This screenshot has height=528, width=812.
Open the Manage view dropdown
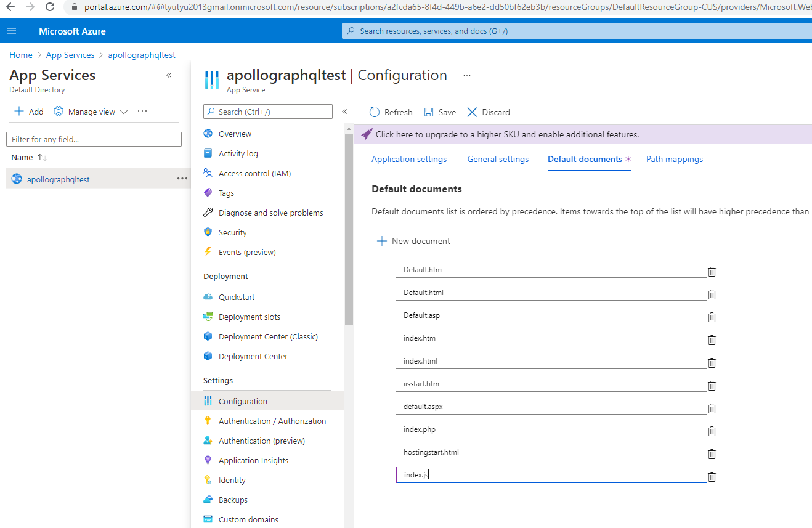(x=90, y=112)
